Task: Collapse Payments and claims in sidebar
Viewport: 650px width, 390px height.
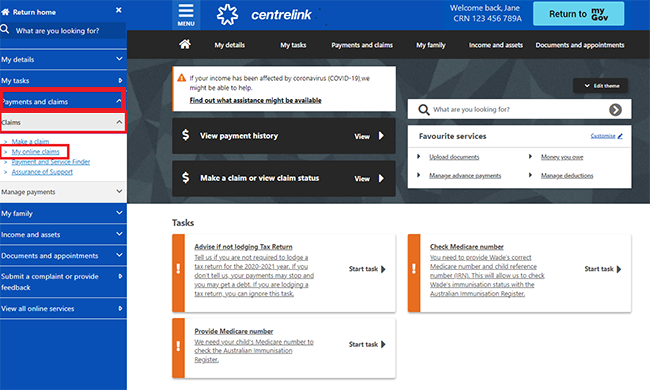Action: 63,101
